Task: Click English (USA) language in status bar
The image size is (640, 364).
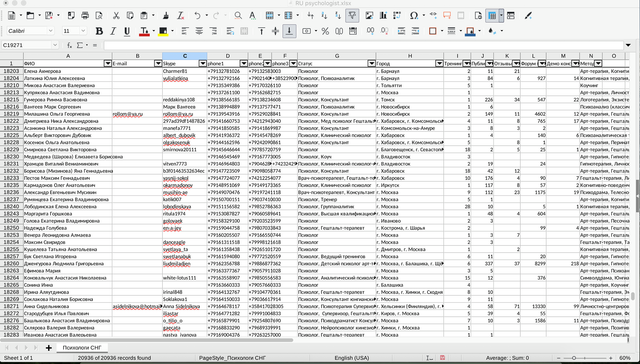Action: point(351,358)
